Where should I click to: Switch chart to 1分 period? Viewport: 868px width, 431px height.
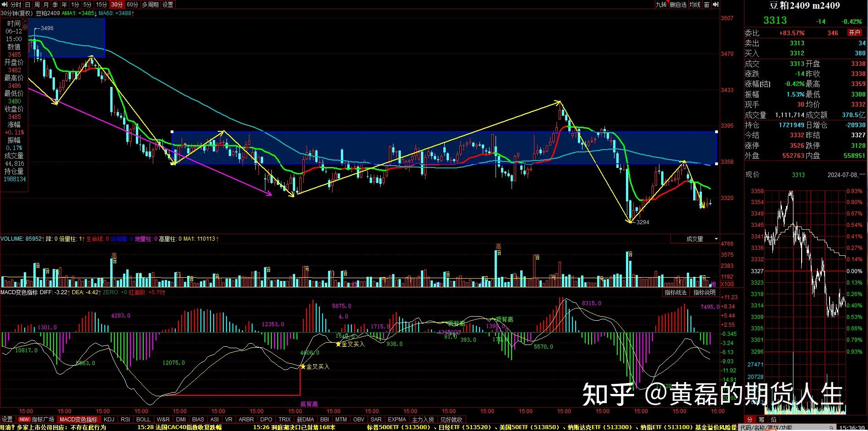(75, 5)
